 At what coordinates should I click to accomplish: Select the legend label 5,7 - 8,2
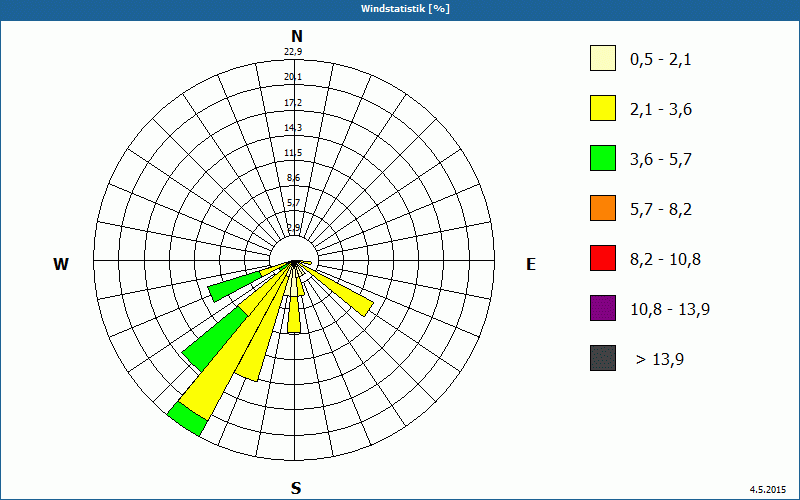click(661, 210)
